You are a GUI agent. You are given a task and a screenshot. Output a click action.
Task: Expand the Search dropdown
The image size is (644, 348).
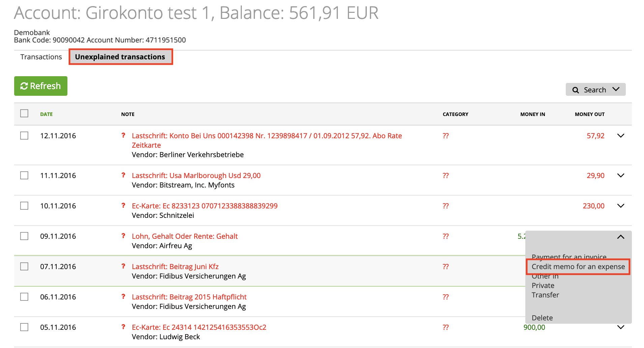point(595,90)
